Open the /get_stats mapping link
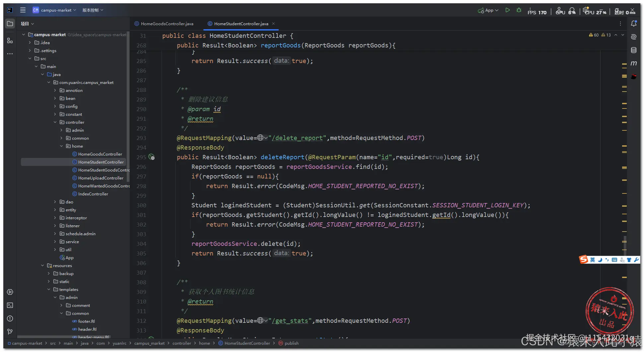Image resolution: width=644 pixels, height=352 pixels. click(290, 320)
